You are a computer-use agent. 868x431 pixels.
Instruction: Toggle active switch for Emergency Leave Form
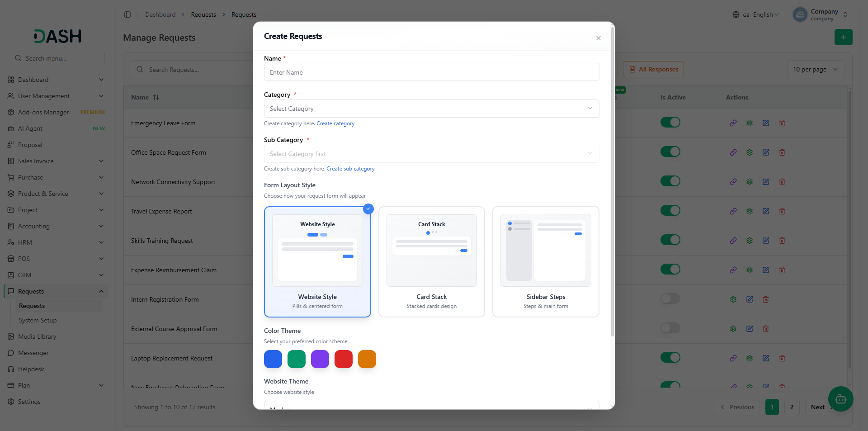pos(670,122)
